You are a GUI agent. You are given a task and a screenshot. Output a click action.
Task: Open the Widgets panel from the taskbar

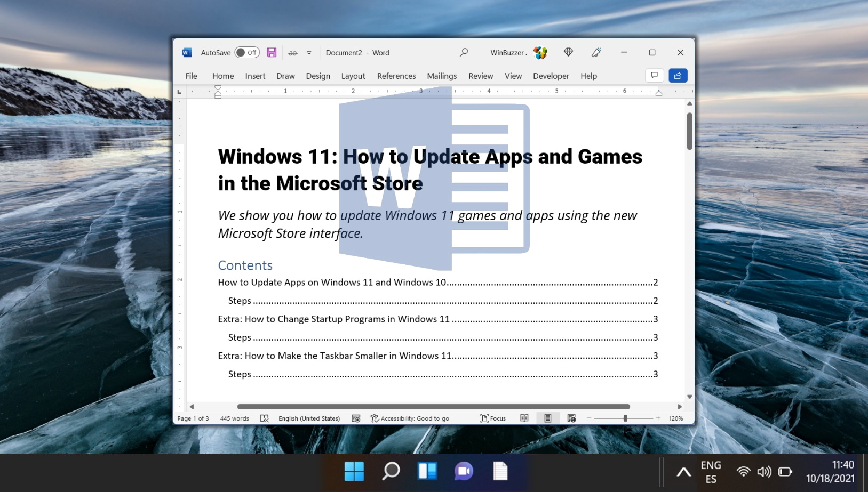[427, 471]
